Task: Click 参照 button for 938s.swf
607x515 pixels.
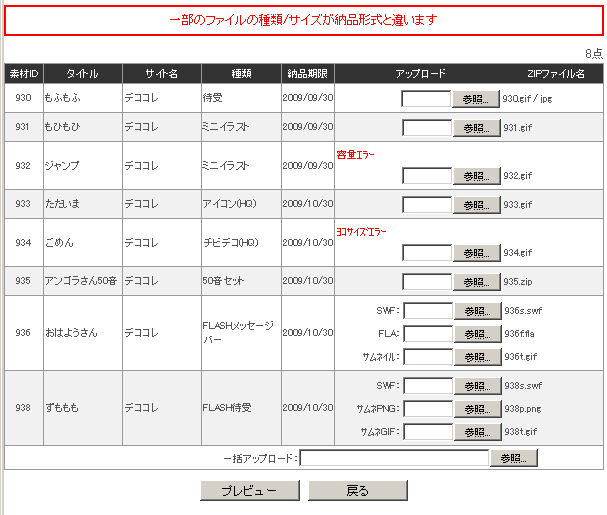Action: point(476,386)
